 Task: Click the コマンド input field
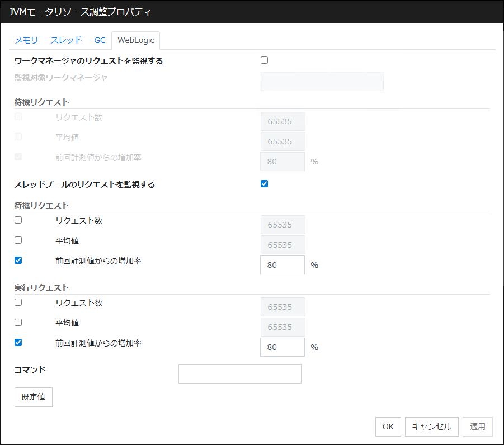pyautogui.click(x=239, y=374)
